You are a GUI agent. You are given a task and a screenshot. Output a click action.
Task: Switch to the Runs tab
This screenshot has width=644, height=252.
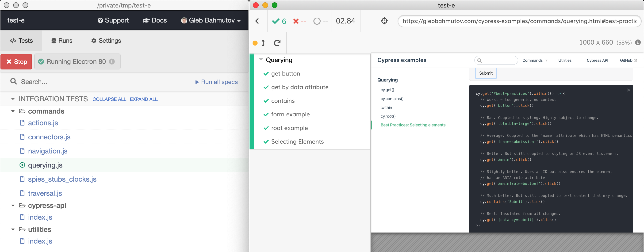(x=62, y=41)
